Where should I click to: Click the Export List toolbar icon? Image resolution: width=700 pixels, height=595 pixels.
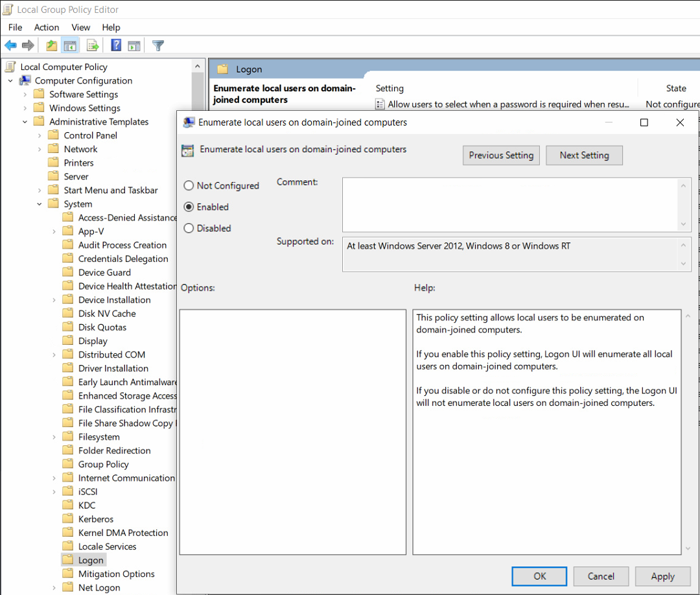click(x=93, y=45)
